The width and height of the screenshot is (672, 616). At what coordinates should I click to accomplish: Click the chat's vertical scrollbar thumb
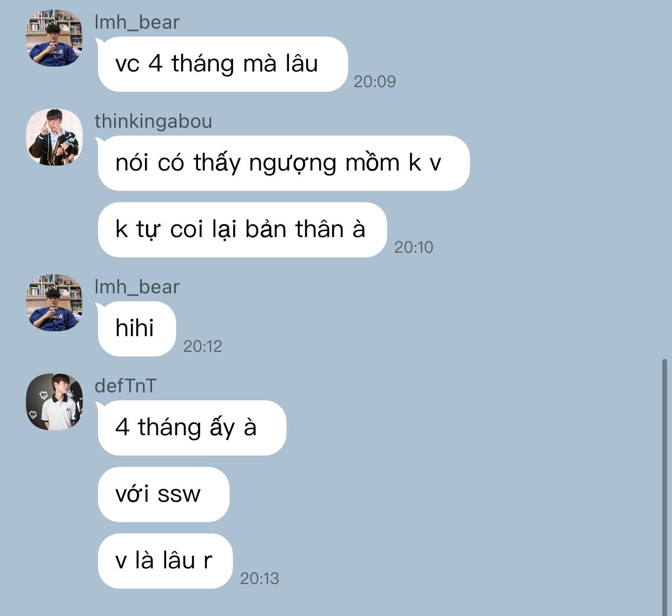click(x=664, y=487)
